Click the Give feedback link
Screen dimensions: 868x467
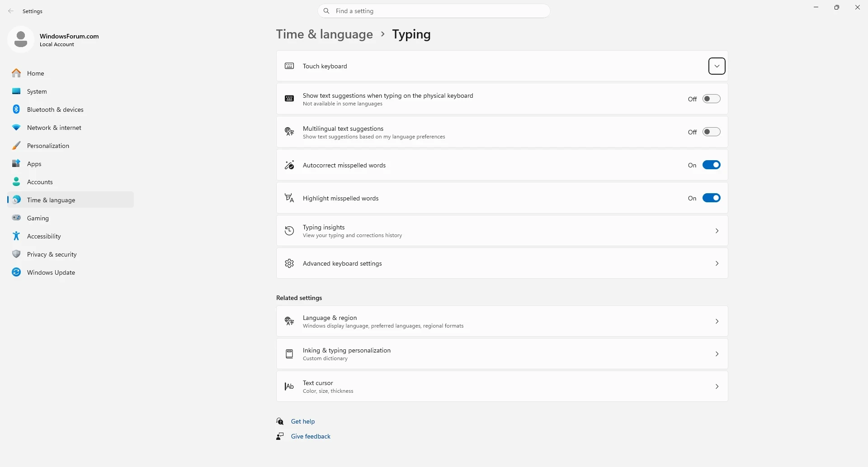[311, 436]
